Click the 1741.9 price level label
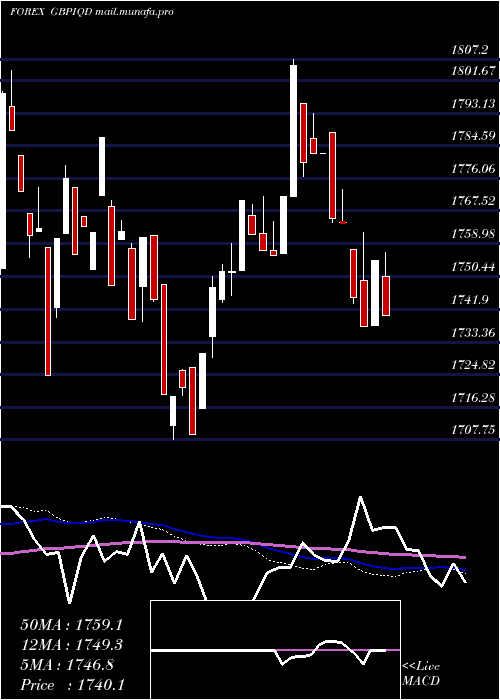500x700 pixels. (x=469, y=300)
